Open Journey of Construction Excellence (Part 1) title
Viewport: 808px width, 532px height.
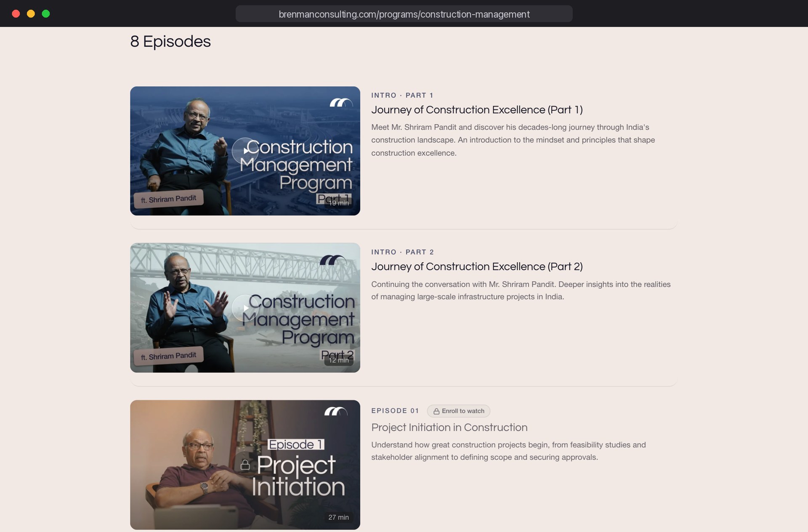coord(477,110)
